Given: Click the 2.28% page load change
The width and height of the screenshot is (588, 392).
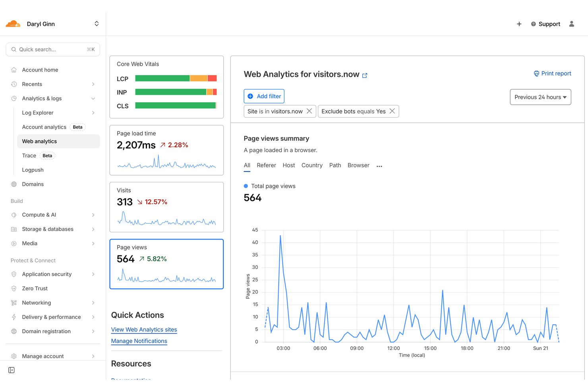Looking at the screenshot, I should pos(174,145).
